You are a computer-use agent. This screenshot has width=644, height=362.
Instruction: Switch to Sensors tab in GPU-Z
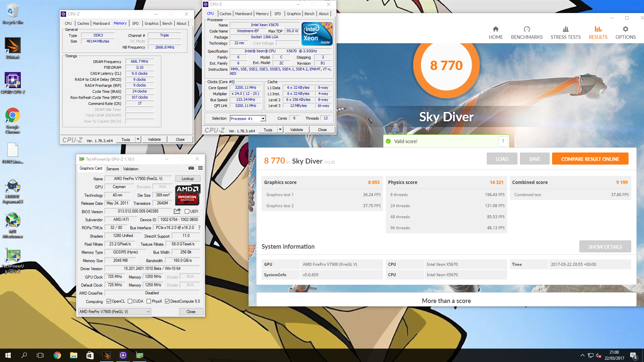(112, 169)
